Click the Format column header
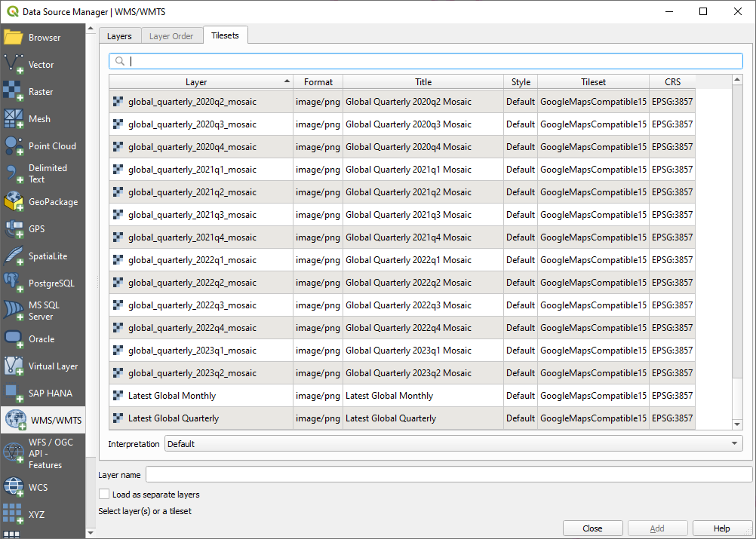 [x=318, y=82]
